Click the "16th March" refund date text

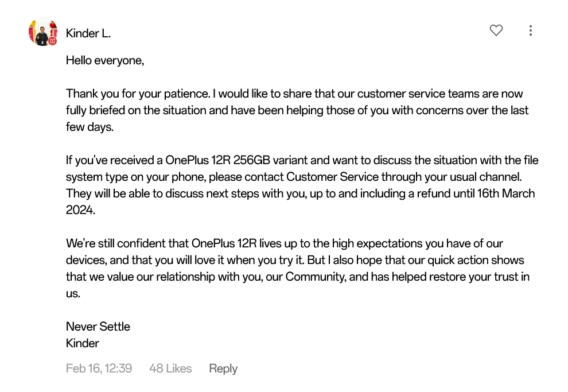click(505, 193)
